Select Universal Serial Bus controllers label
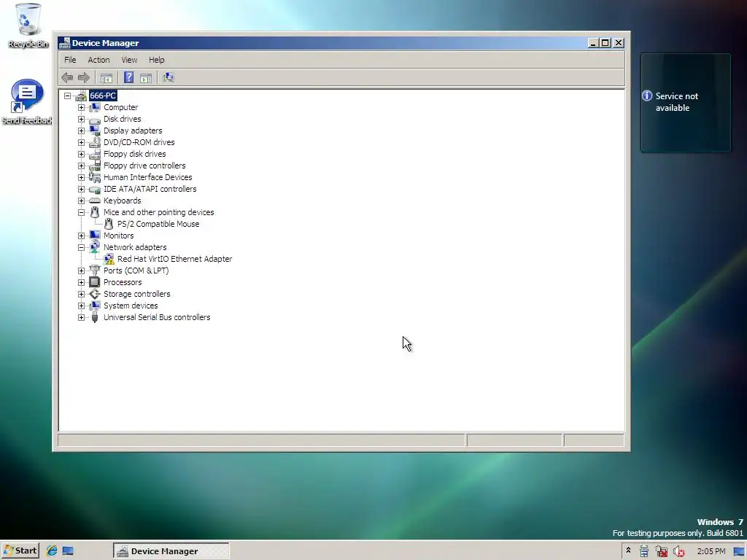 tap(157, 317)
